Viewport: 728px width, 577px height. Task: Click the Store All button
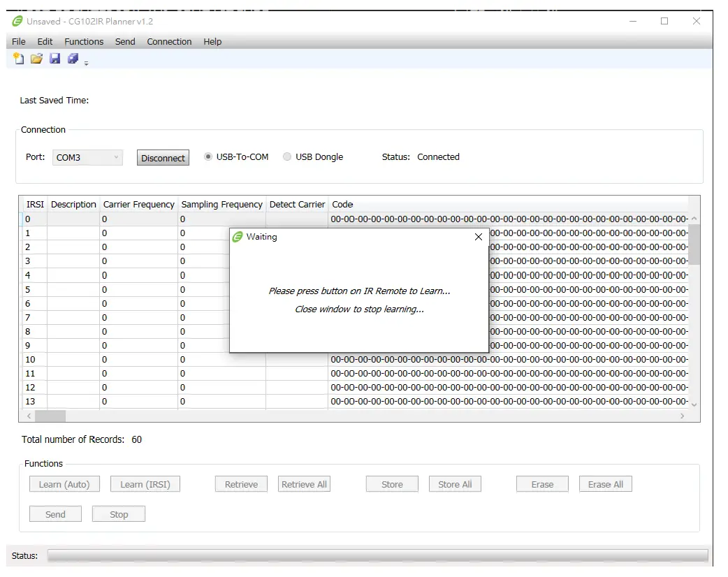point(455,484)
